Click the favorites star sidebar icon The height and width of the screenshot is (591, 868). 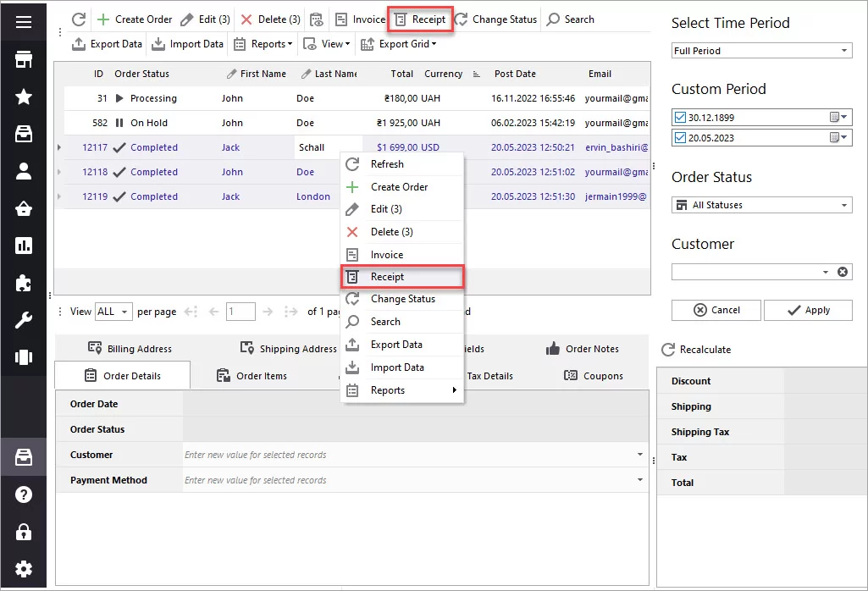(24, 97)
